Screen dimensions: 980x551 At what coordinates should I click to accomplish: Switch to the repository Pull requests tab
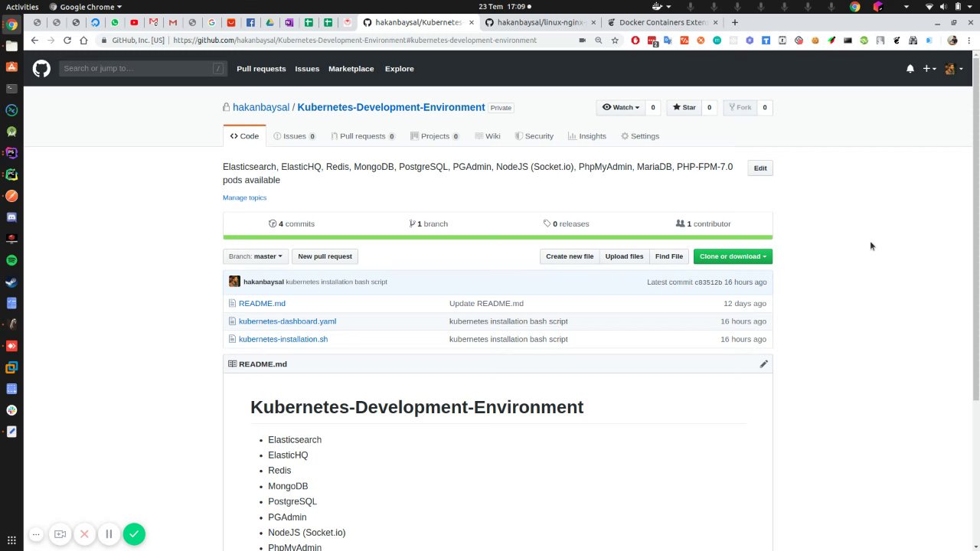[363, 136]
